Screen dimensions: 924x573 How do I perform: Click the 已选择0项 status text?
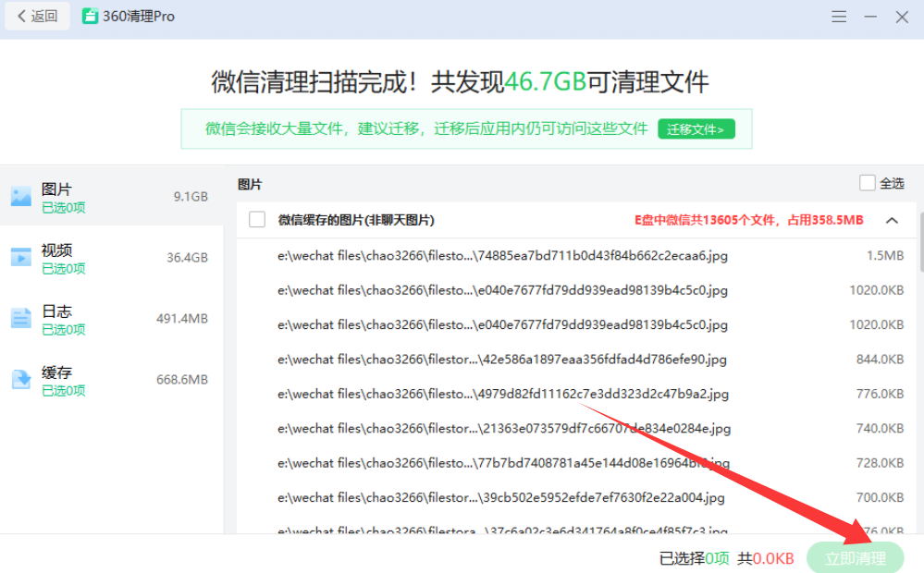coord(695,558)
